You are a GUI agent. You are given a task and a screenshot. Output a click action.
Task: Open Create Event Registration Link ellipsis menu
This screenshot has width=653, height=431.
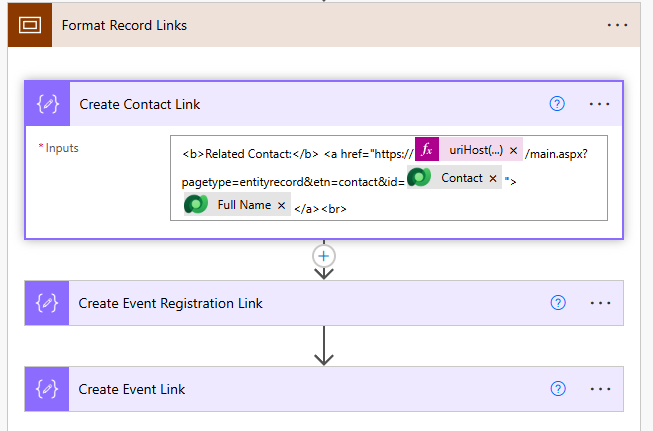tap(599, 303)
